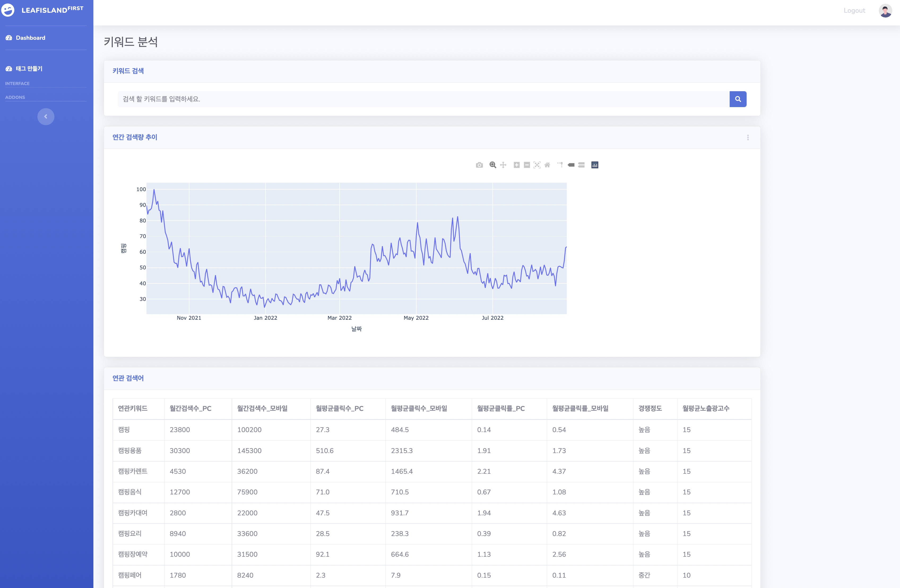The width and height of the screenshot is (900, 588).
Task: Click the chart Zoom in button
Action: tap(517, 165)
